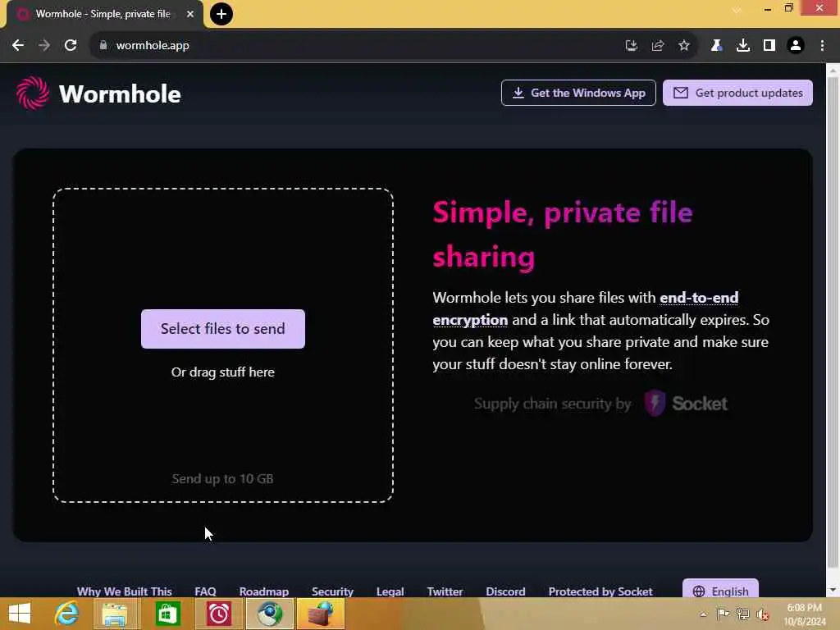Screen dimensions: 840x630
Task: Open the Windows Start button
Action: [x=20, y=614]
